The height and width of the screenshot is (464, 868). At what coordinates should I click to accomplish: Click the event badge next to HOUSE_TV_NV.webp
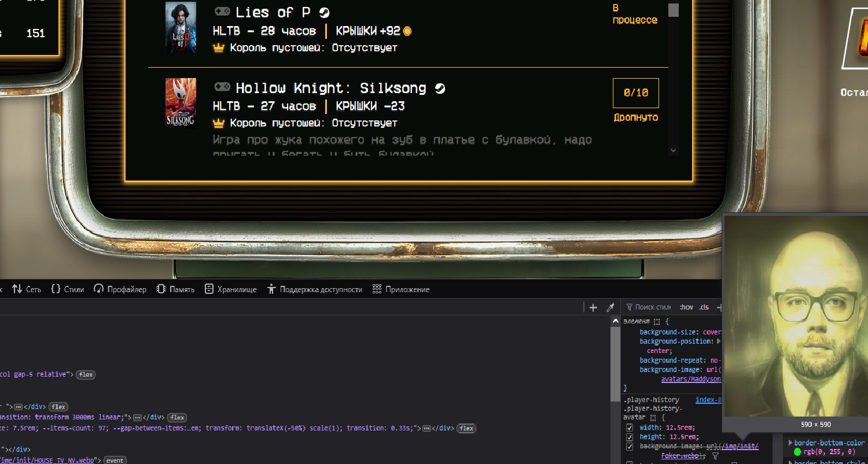tap(115, 460)
